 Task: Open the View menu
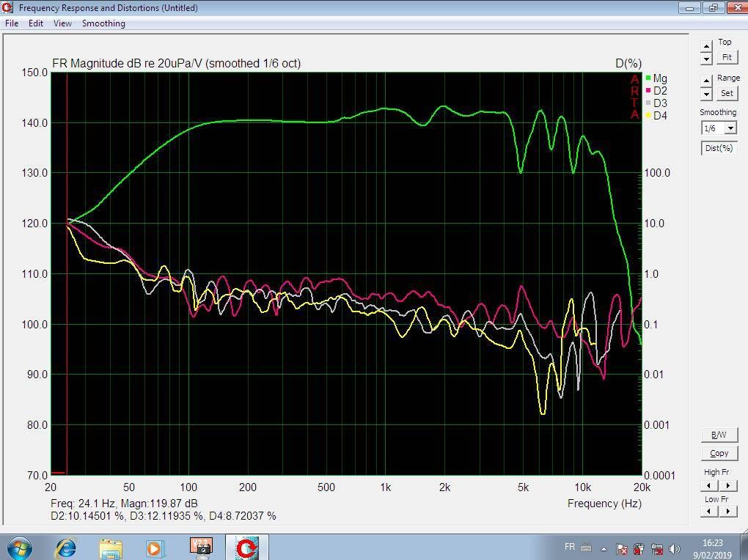(62, 23)
